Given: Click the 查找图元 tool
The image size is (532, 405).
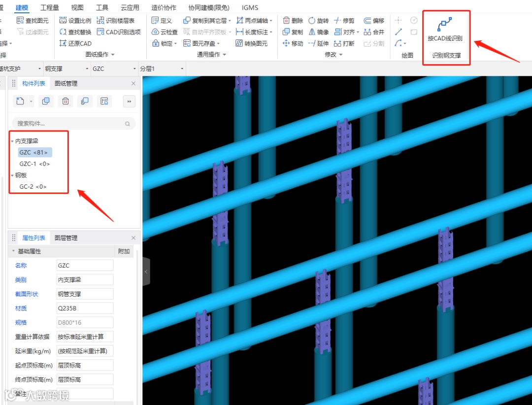Looking at the screenshot, I should point(33,20).
